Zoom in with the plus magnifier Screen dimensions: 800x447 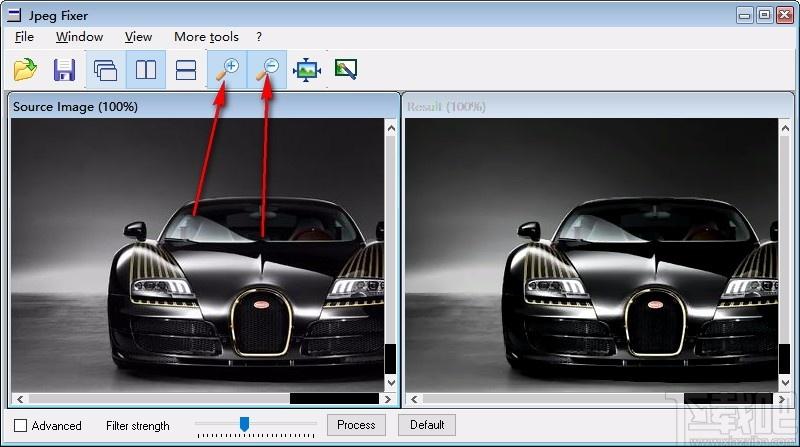pos(227,70)
